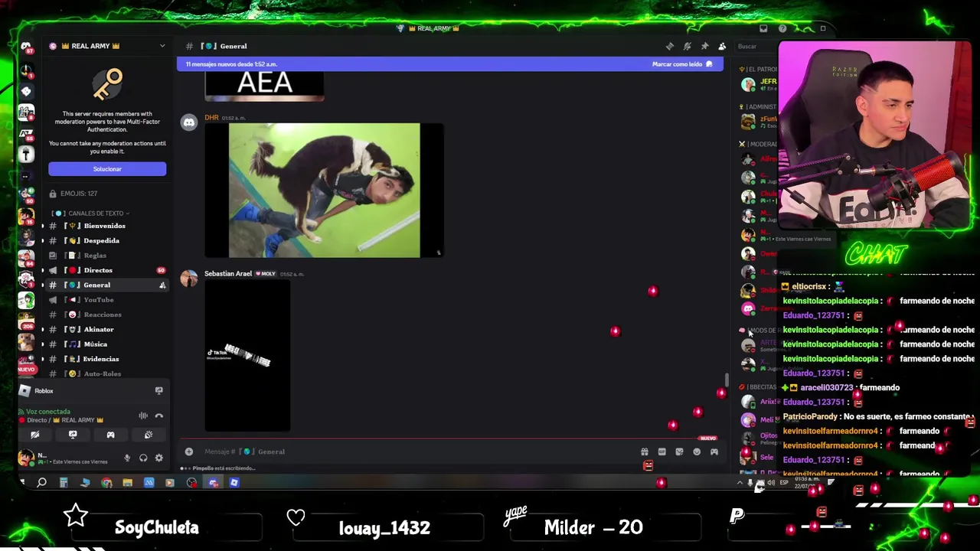The height and width of the screenshot is (551, 980).
Task: Click share screen button in voice panel
Action: [x=73, y=435]
